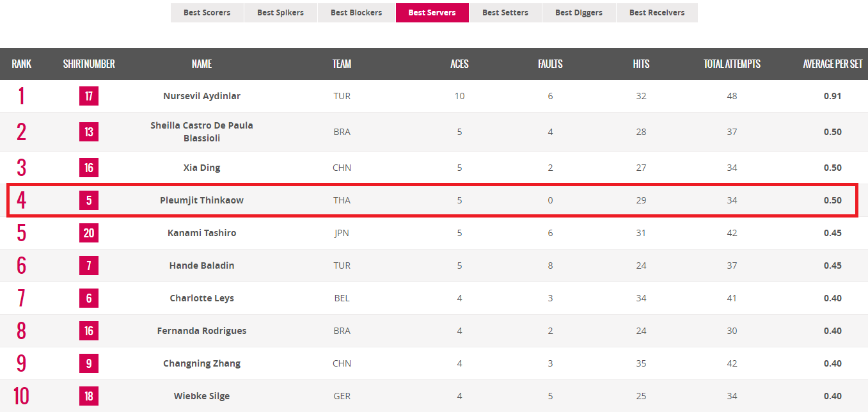Select player name Charlotte Leys

pos(201,298)
